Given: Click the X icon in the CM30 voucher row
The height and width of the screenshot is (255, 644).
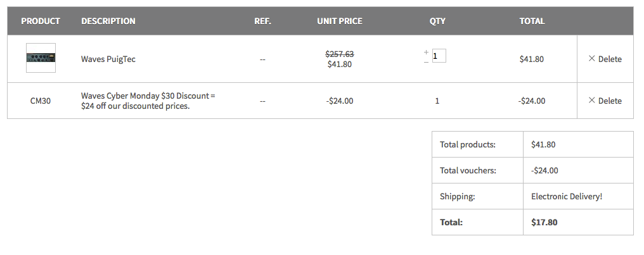Looking at the screenshot, I should [591, 101].
